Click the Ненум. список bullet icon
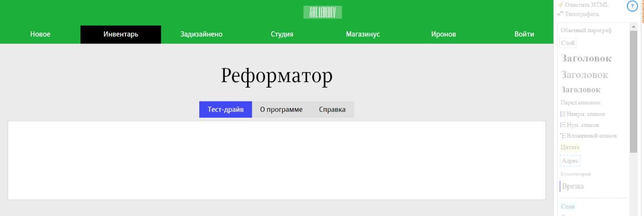The image size is (644, 216). point(563,114)
